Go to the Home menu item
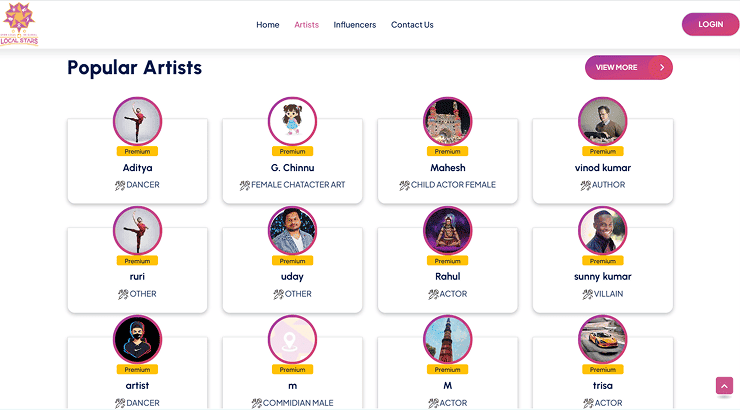This screenshot has height=410, width=740. click(x=267, y=25)
